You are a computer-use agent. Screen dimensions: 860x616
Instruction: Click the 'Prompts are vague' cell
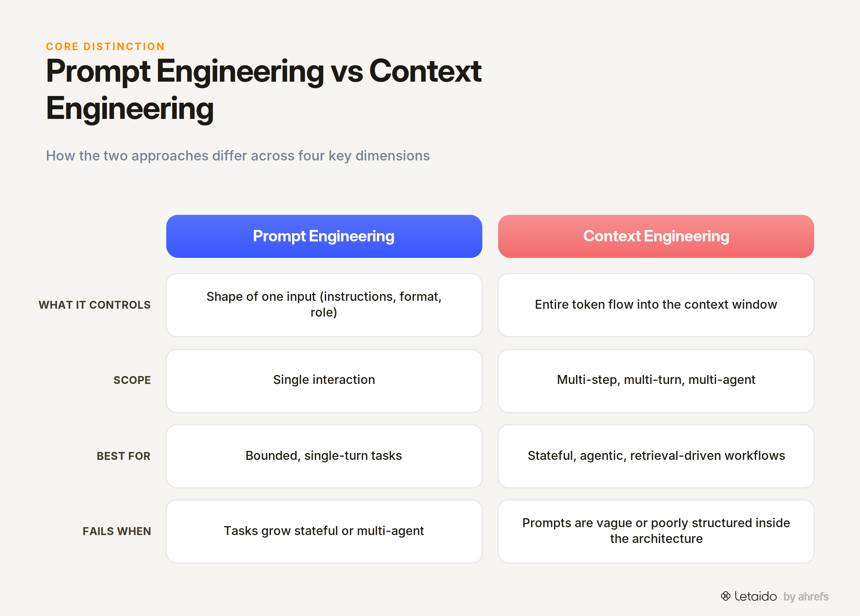[656, 531]
